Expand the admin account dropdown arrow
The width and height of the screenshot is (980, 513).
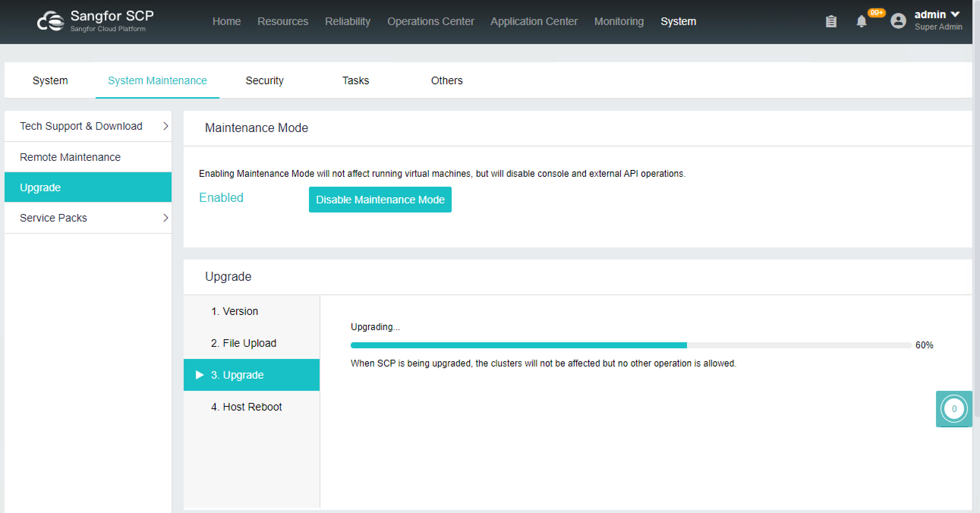coord(955,14)
